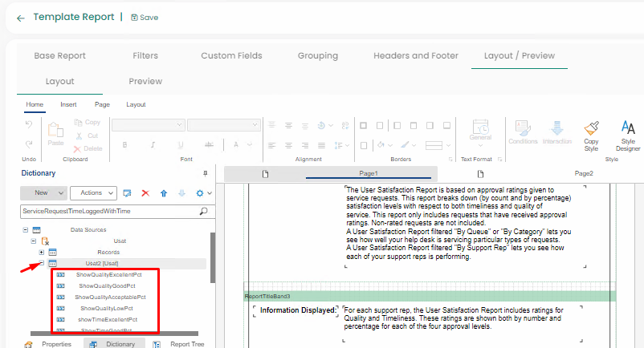This screenshot has width=644, height=348.
Task: Toggle strikethrough formatting
Action: coord(209,144)
